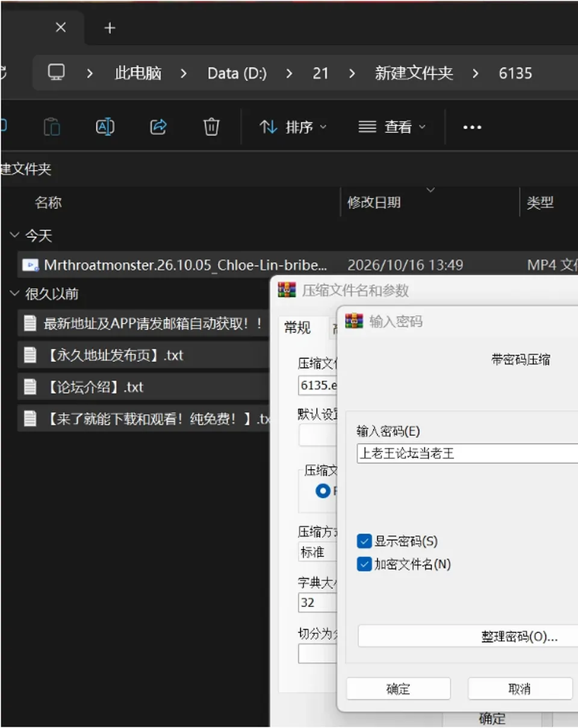578x728 pixels.
Task: Uncheck the 加密文件名(N) checkbox
Action: coord(364,564)
